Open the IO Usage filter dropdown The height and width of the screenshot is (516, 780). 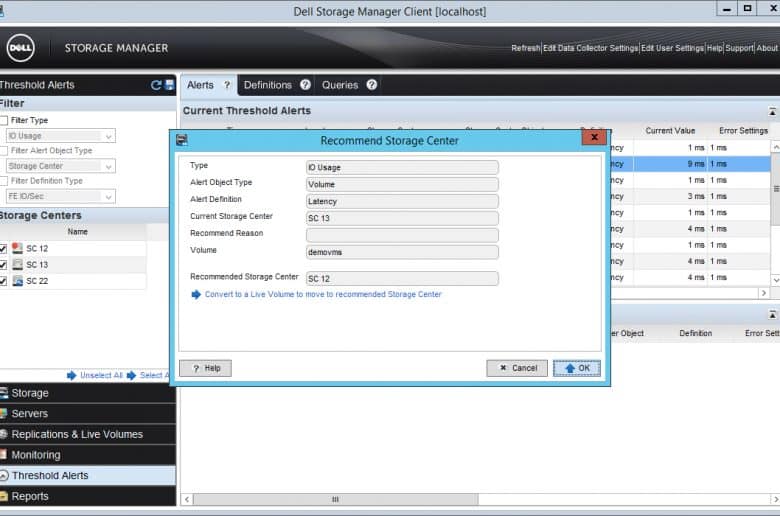[61, 136]
